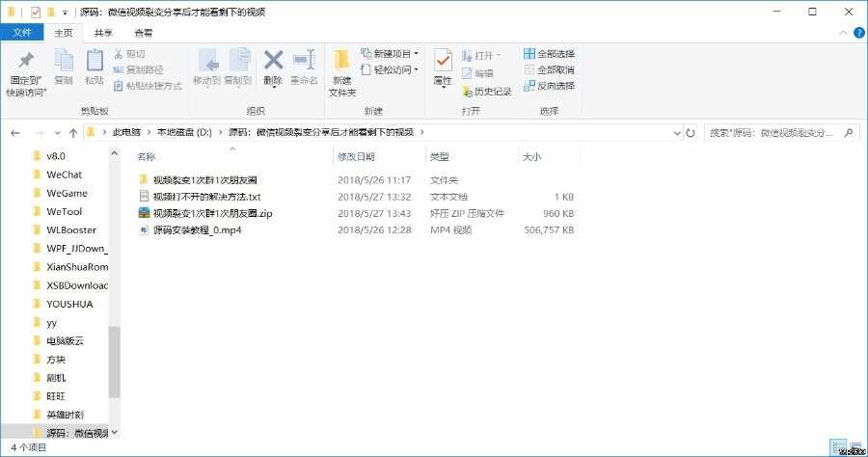Viewport: 868px width, 457px height.
Task: Expand the breadcrumb arrow after 本地磁盘 (D:)
Action: click(x=220, y=132)
